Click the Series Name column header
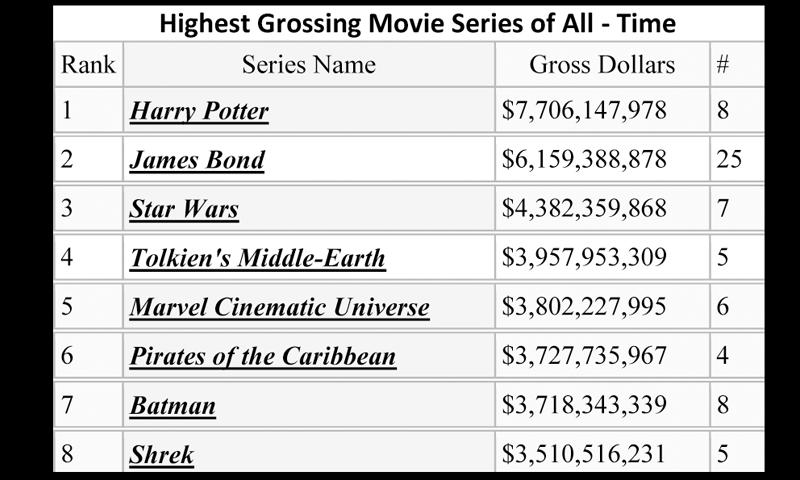The height and width of the screenshot is (480, 800). pos(309,64)
